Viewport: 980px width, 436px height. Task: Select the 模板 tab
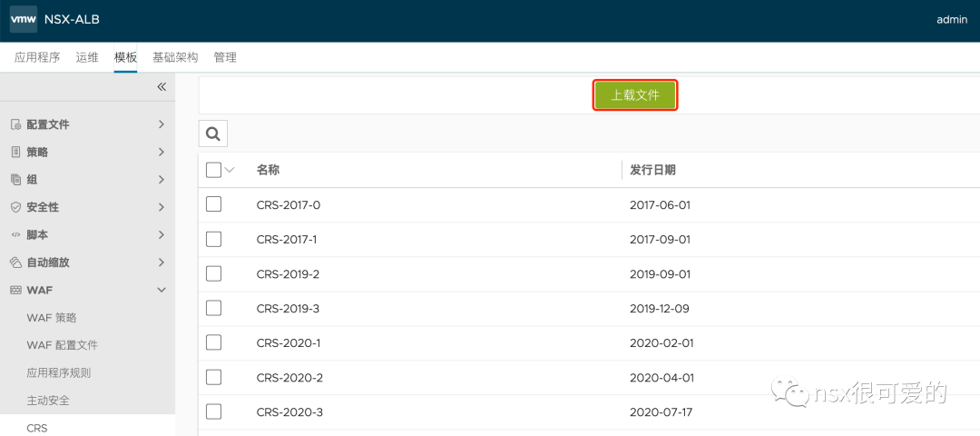(x=125, y=57)
